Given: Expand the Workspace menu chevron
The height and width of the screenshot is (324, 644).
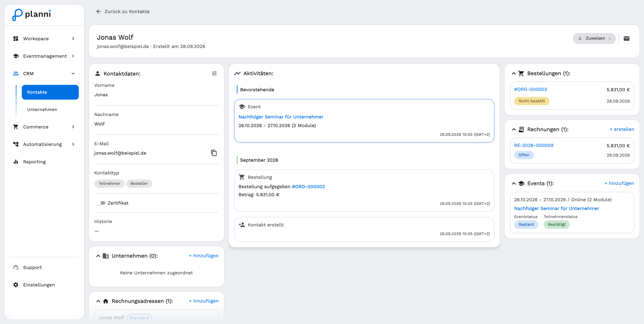Looking at the screenshot, I should point(73,39).
